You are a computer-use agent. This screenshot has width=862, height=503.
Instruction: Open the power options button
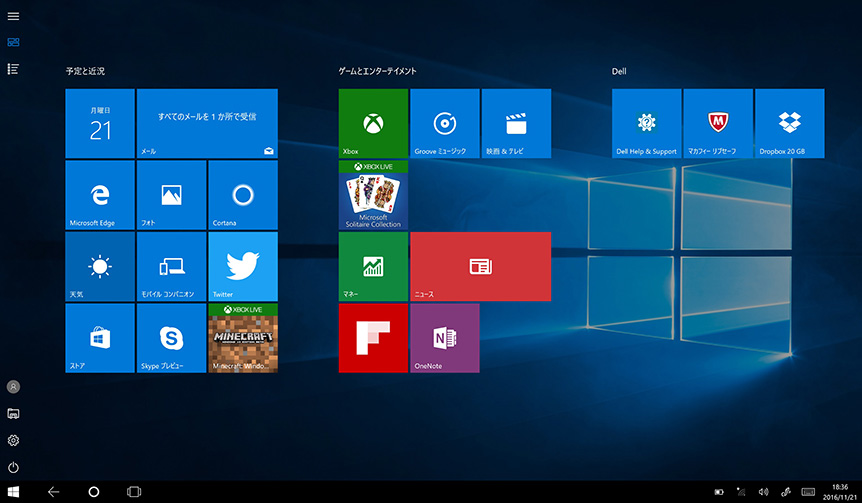[13, 467]
